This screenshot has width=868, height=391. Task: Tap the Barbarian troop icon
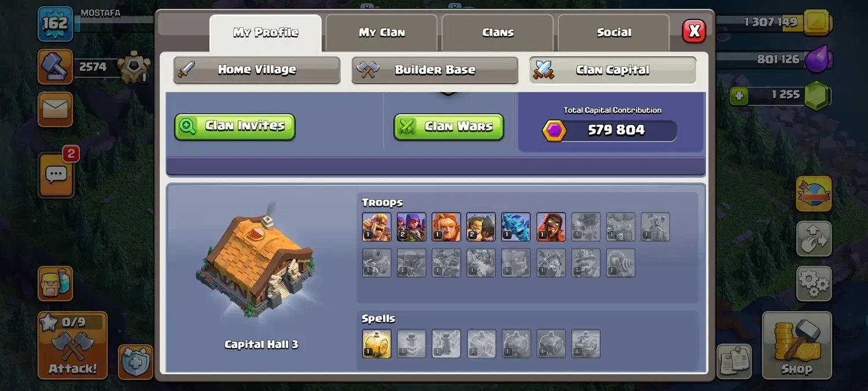(377, 226)
